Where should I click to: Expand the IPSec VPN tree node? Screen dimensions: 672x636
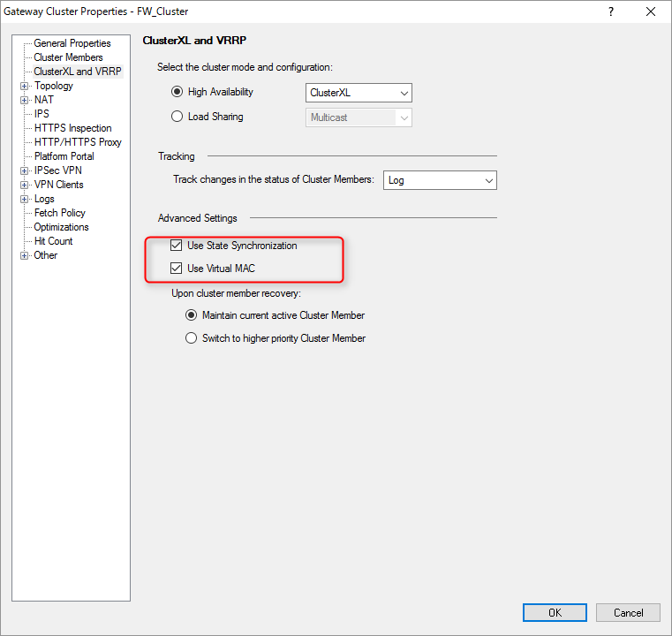pos(25,171)
